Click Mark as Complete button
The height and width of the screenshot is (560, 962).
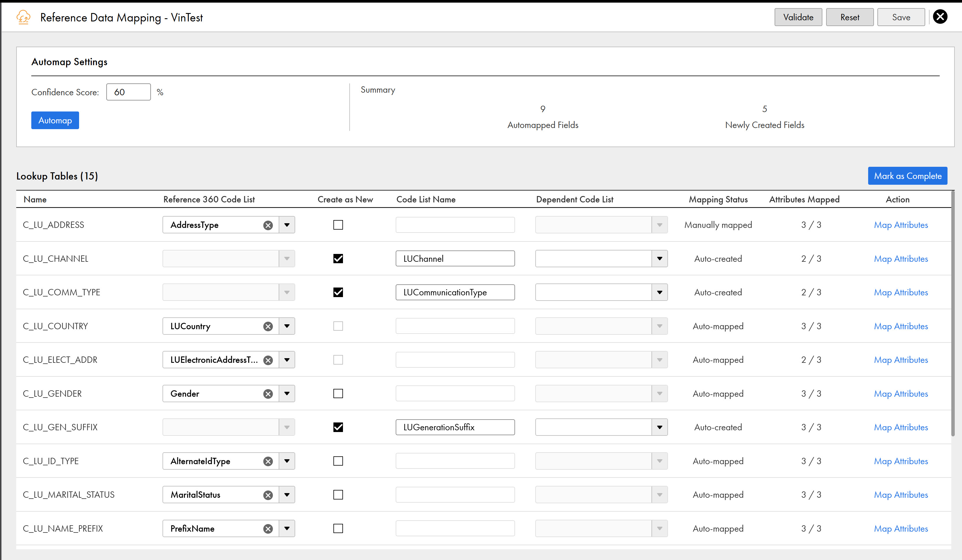coord(908,176)
